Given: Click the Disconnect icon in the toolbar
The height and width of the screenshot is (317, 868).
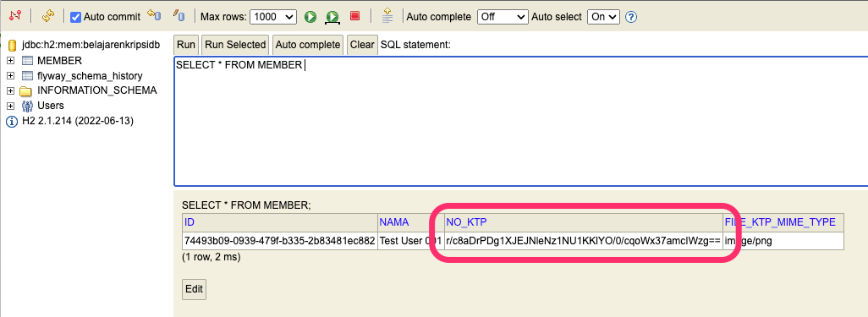Looking at the screenshot, I should click(15, 16).
